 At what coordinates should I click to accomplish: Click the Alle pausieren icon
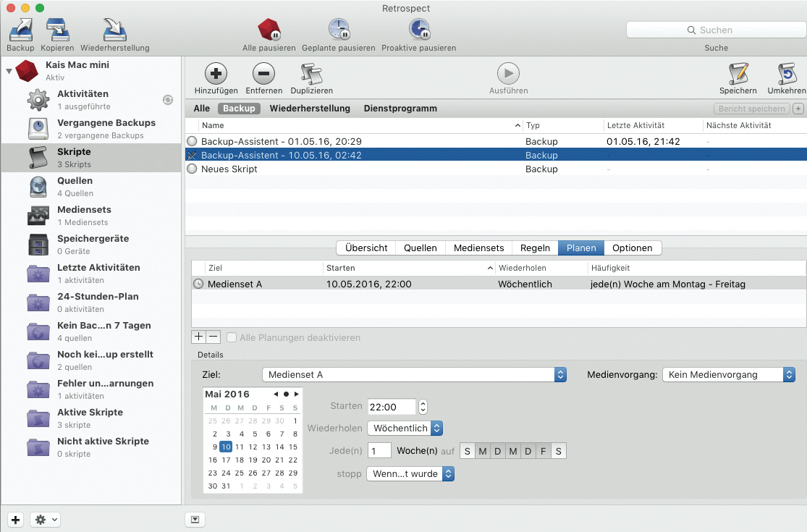click(269, 30)
